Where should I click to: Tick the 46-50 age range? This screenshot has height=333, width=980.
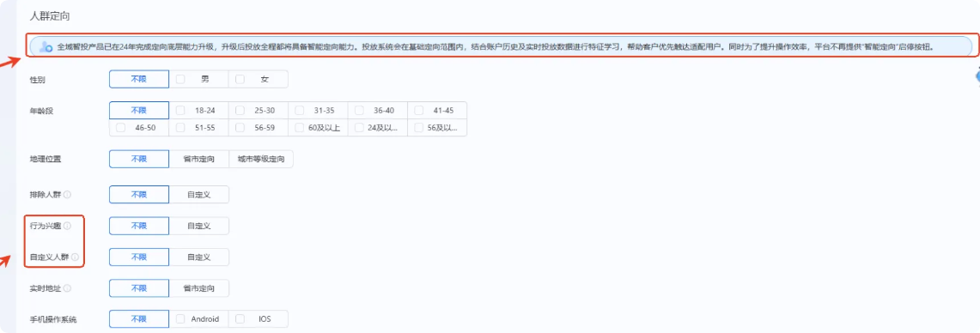coord(120,128)
